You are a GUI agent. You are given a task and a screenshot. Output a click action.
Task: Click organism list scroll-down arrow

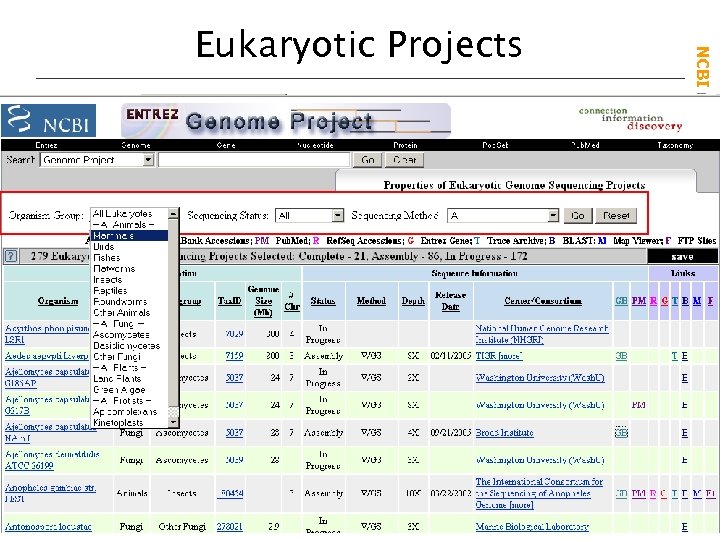pyautogui.click(x=173, y=422)
